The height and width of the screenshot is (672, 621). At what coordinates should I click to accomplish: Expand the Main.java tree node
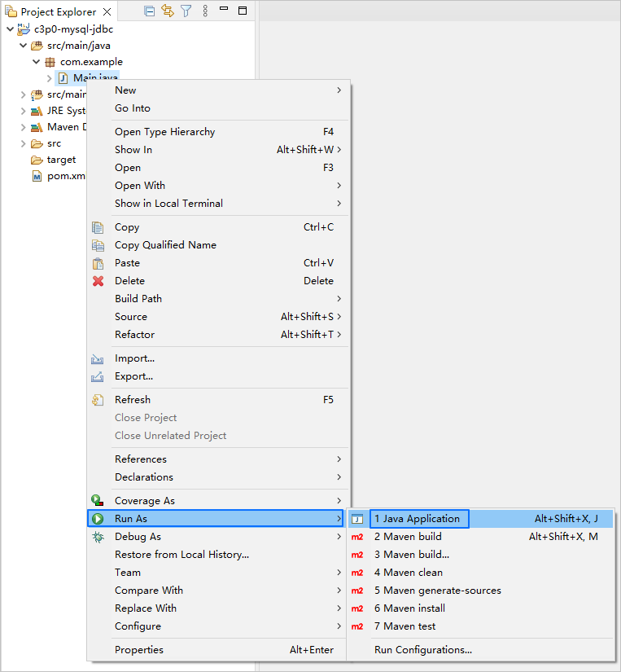tap(50, 78)
